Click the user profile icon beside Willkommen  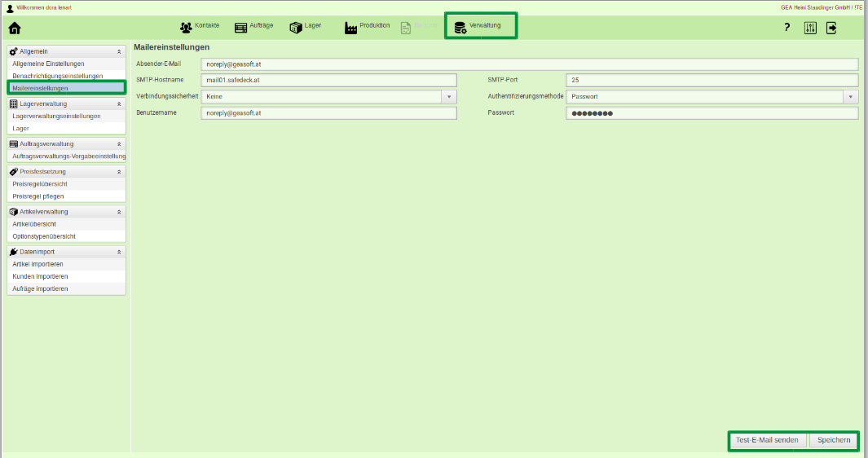point(10,8)
